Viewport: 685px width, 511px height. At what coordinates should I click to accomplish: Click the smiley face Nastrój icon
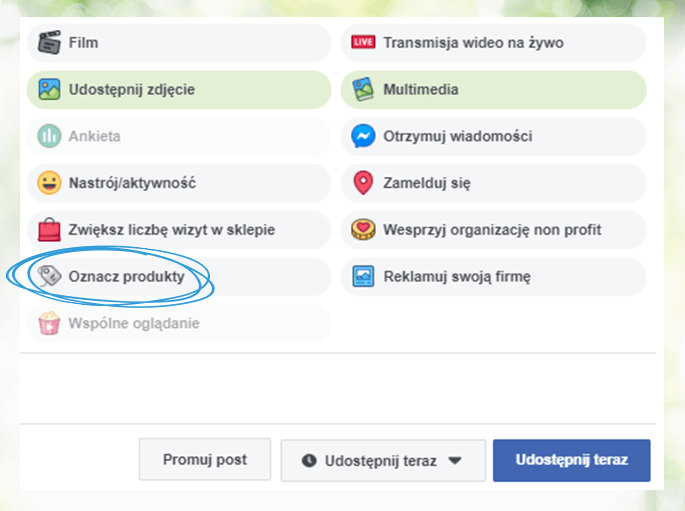tap(49, 183)
